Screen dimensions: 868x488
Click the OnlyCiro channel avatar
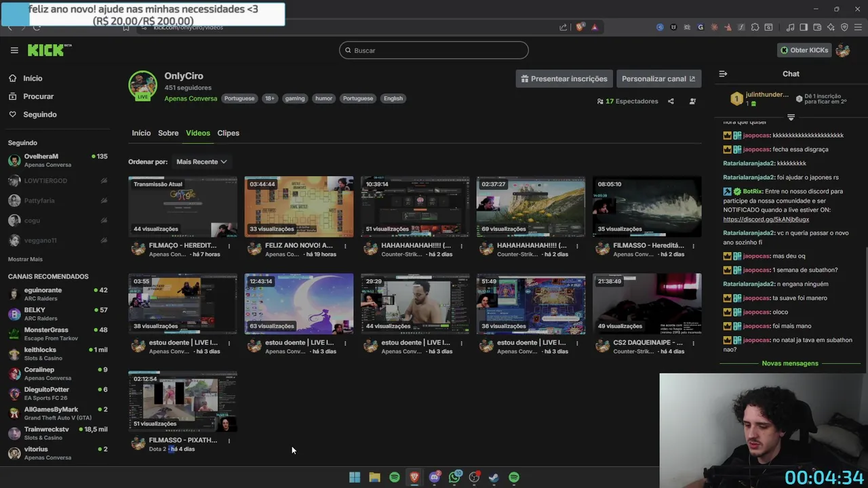pyautogui.click(x=142, y=85)
